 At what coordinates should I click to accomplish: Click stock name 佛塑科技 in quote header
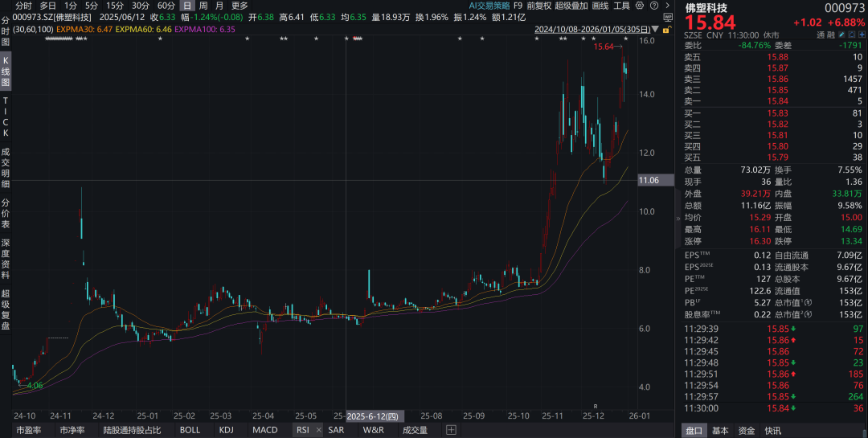[706, 8]
